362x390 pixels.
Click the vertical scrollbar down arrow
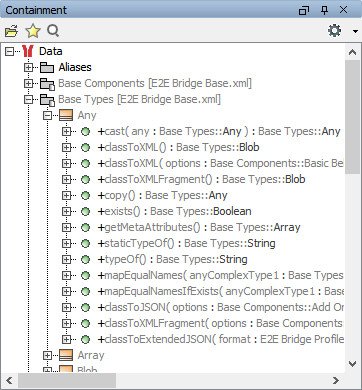click(x=353, y=363)
